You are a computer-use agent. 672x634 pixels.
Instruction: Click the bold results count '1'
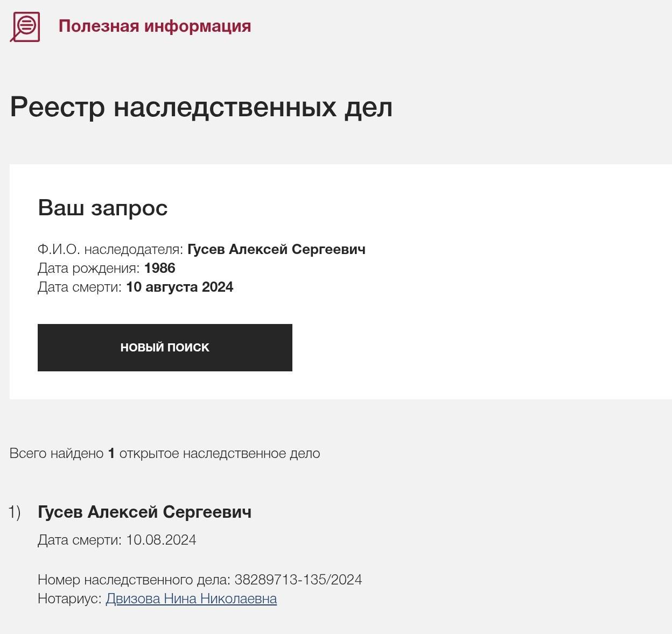pyautogui.click(x=111, y=454)
